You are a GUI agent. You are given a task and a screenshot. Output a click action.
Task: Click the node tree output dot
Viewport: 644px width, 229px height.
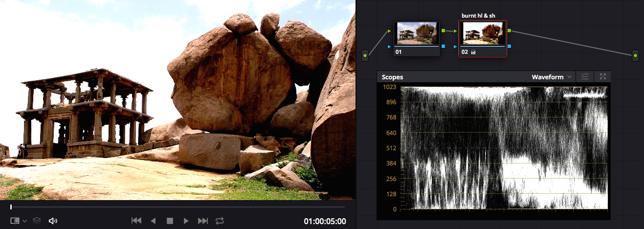point(635,56)
